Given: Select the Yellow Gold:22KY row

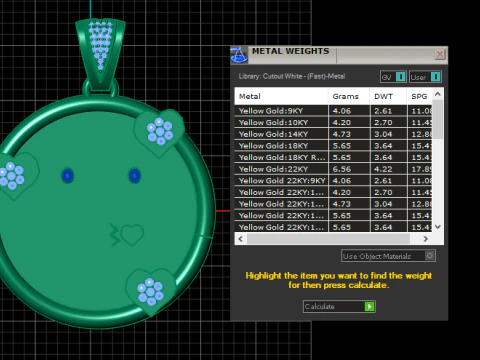Looking at the screenshot, I should [333, 169].
